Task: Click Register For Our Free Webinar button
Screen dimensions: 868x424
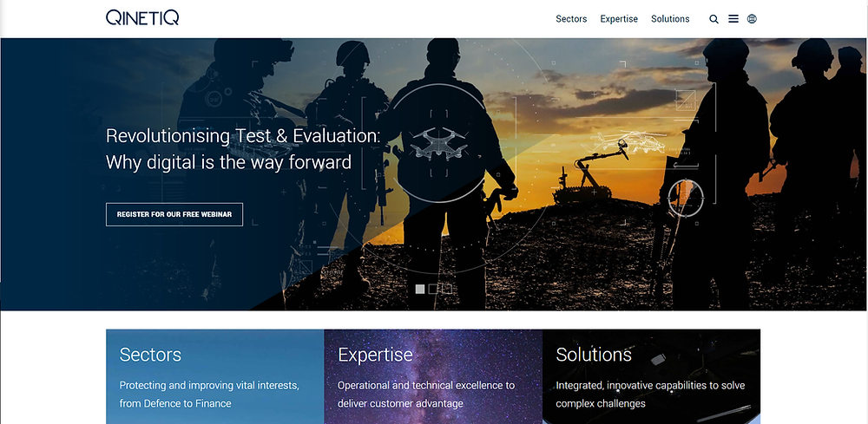Action: (174, 214)
